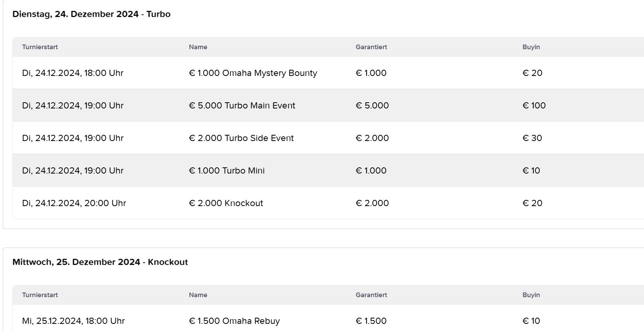Click the € 1.500 guaranteed amount for Omaha Rebuy
This screenshot has width=644, height=332.
(371, 321)
